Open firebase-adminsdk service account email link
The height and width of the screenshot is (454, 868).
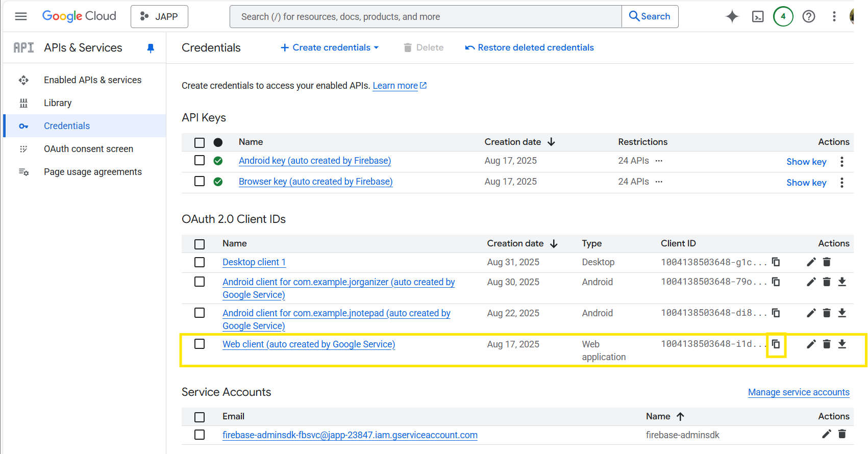tap(350, 435)
